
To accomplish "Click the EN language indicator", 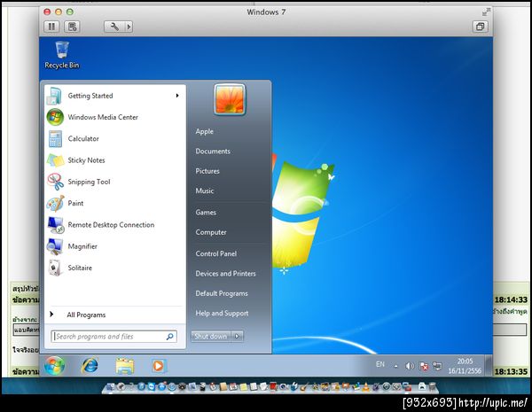I will [380, 364].
